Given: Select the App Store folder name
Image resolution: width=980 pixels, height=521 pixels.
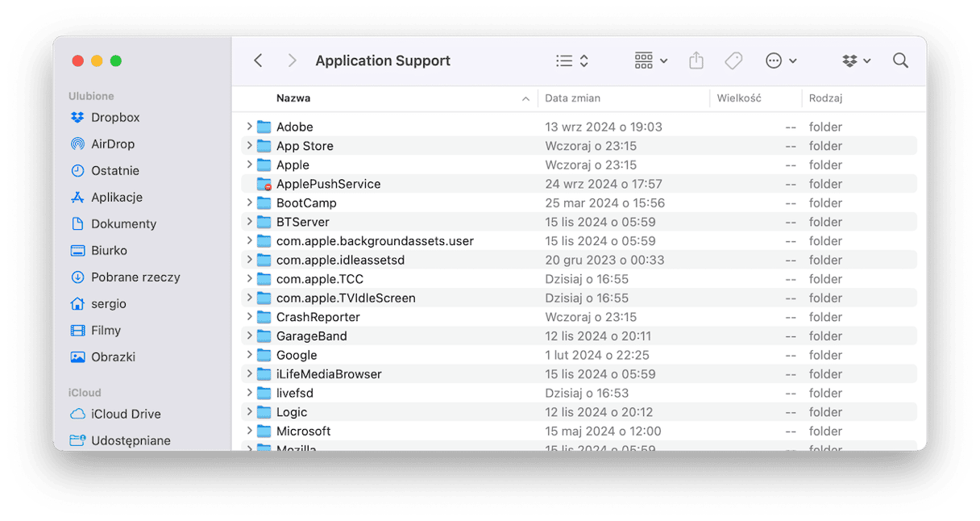Looking at the screenshot, I should pyautogui.click(x=305, y=146).
